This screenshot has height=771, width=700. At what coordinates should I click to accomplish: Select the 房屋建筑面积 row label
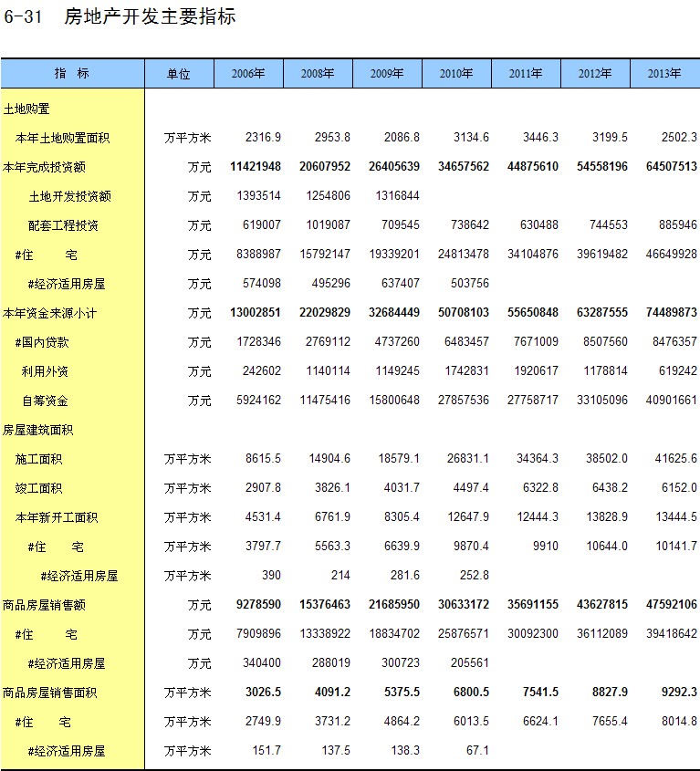(38, 430)
